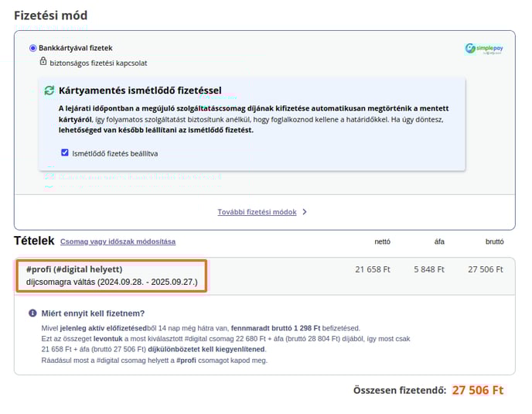532x414 pixels.
Task: Click the SimplePay logo
Action: (x=484, y=49)
